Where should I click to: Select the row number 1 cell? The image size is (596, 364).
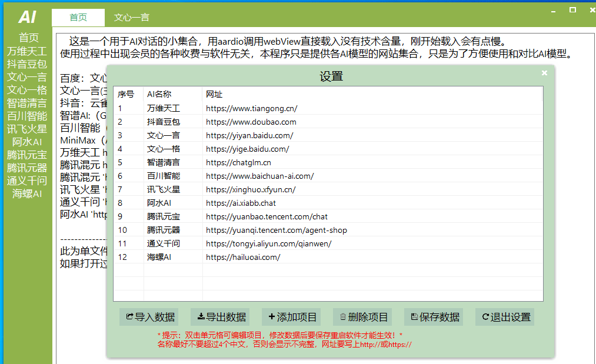tap(128, 108)
